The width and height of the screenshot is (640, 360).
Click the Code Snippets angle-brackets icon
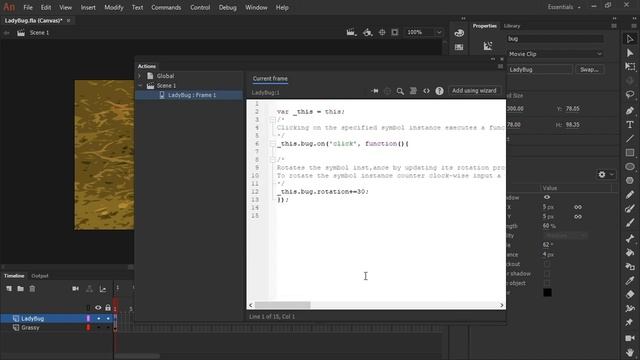pyautogui.click(x=426, y=91)
